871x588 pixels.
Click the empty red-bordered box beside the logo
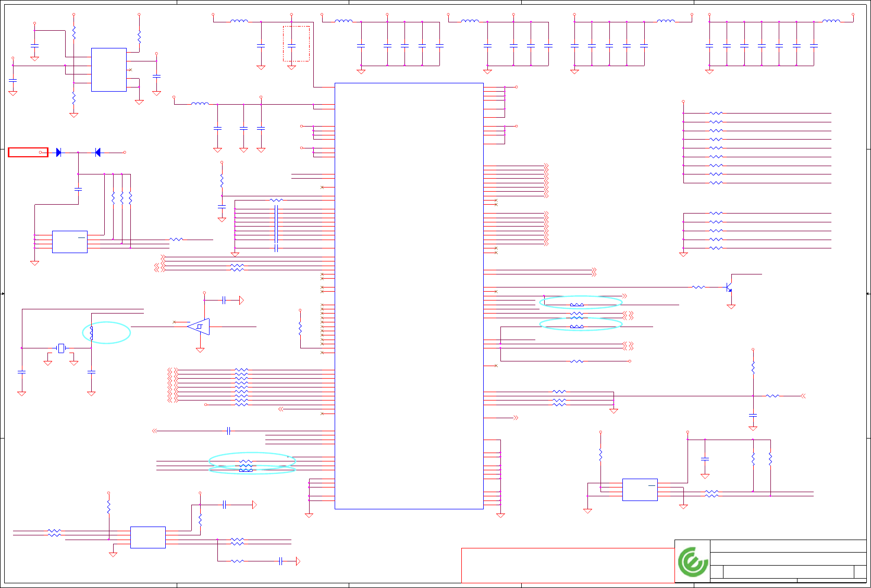tap(568, 565)
